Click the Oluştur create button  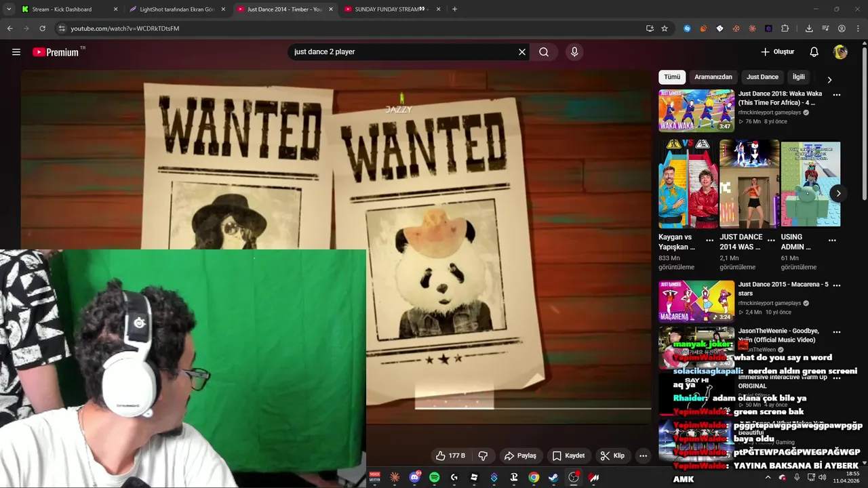[777, 52]
